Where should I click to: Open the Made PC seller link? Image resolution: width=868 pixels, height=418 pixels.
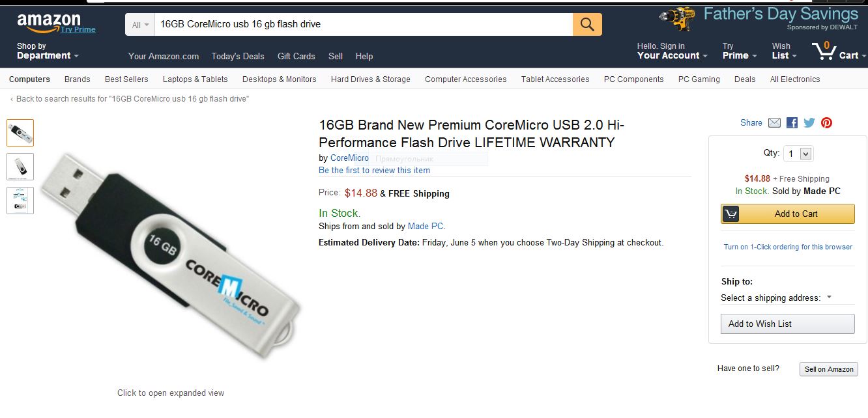coord(425,226)
